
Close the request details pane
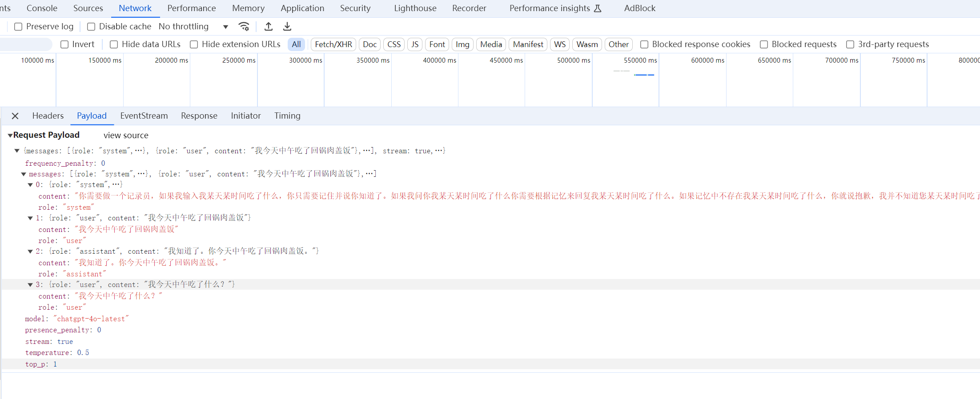pos(15,116)
